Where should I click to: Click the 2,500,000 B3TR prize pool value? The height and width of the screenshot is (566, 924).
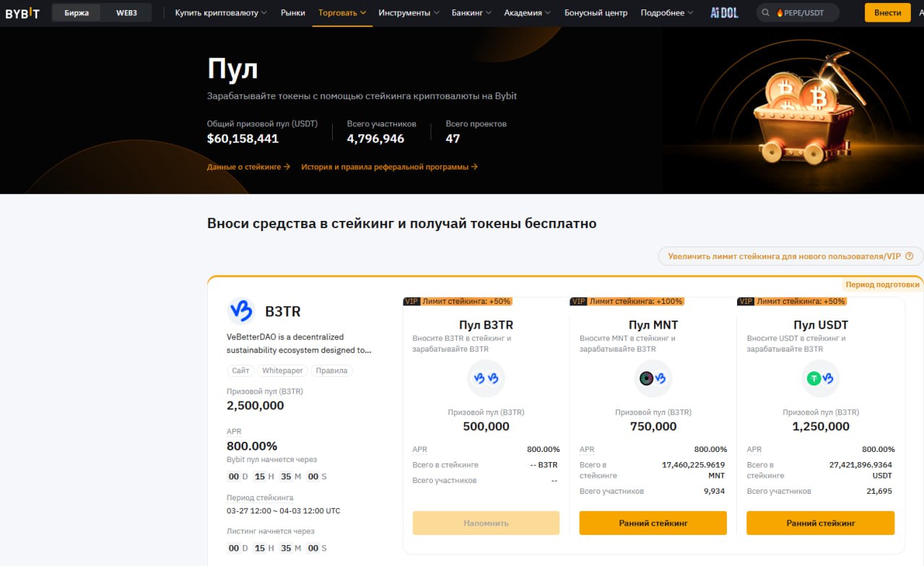256,406
